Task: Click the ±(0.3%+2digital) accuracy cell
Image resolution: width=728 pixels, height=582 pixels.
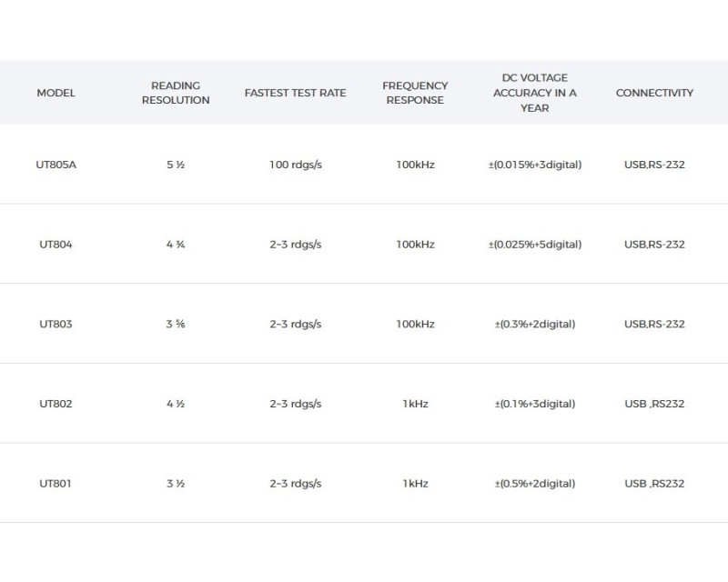Action: (534, 325)
